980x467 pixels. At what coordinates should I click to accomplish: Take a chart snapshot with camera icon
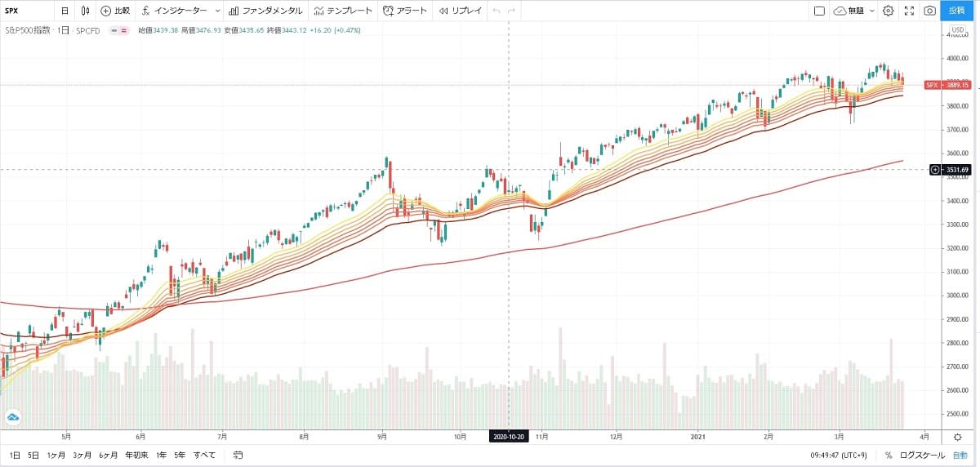tap(929, 11)
